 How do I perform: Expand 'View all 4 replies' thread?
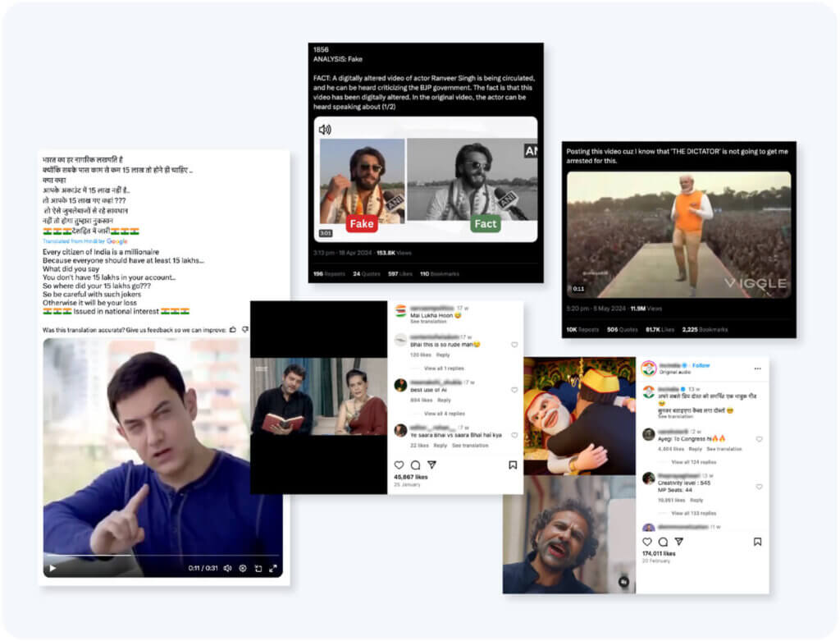[x=445, y=413]
